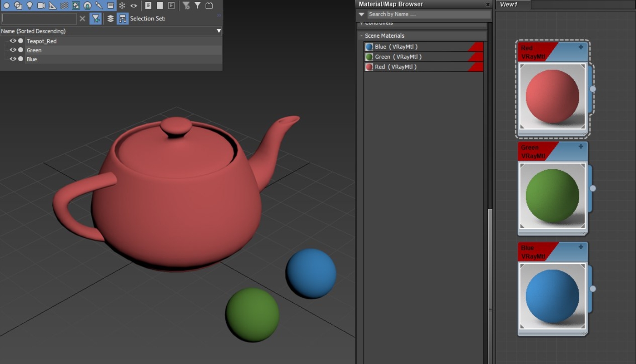
Task: Hide the Teapot_Red object via eye icon
Action: click(13, 41)
